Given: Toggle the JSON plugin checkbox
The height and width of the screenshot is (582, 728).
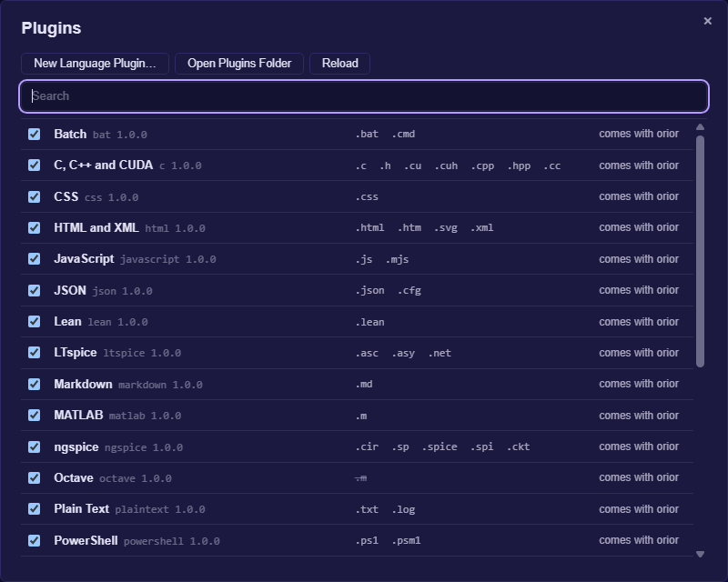Looking at the screenshot, I should [34, 290].
